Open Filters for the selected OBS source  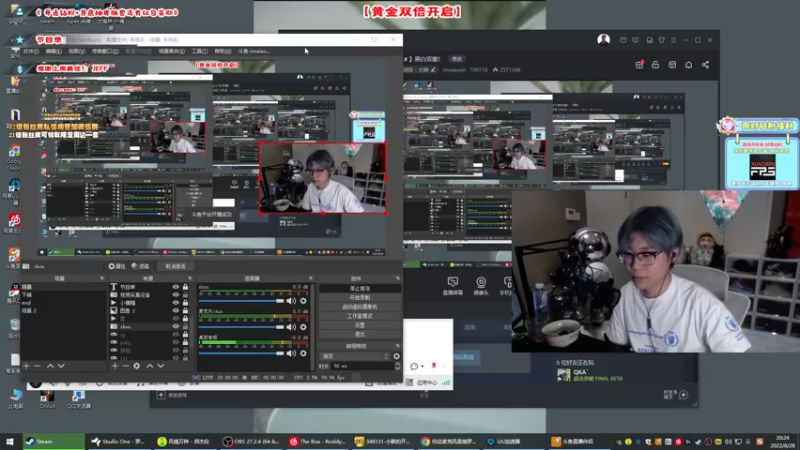click(x=140, y=266)
